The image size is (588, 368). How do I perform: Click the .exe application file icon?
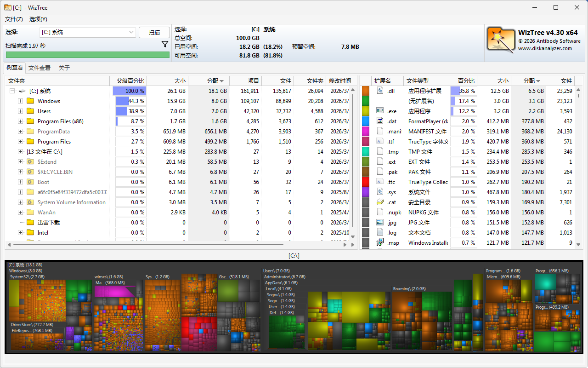pos(380,111)
